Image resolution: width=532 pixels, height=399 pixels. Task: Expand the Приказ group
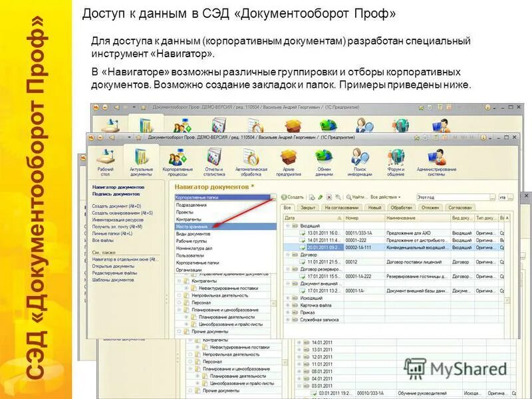(288, 312)
